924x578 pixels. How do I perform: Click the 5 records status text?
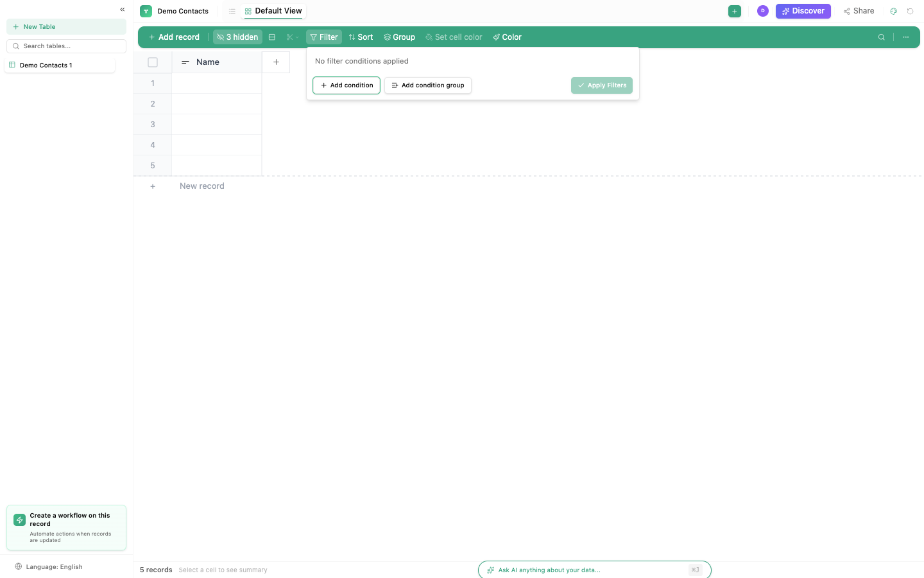click(156, 570)
